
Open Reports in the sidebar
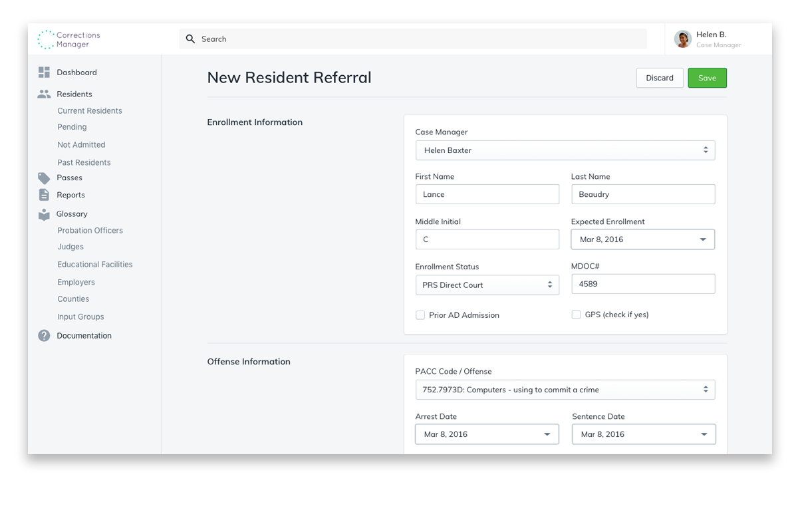(x=70, y=195)
